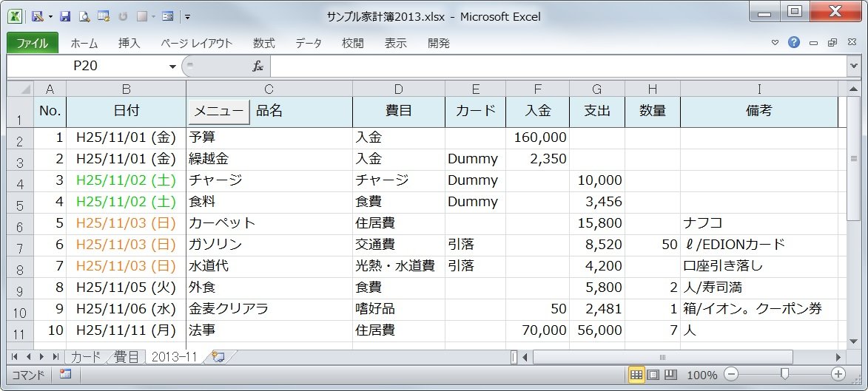Click the Insert Function fx icon

258,67
